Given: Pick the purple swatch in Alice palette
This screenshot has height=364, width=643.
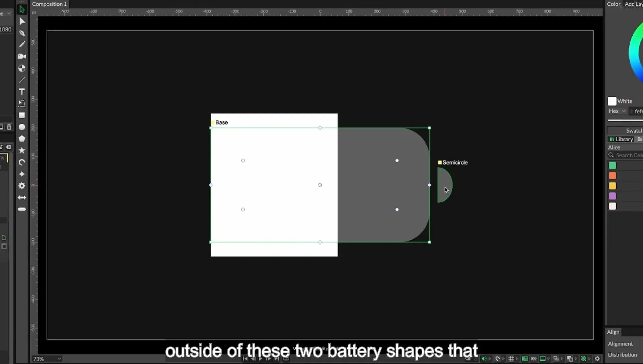Looking at the screenshot, I should click(x=613, y=196).
